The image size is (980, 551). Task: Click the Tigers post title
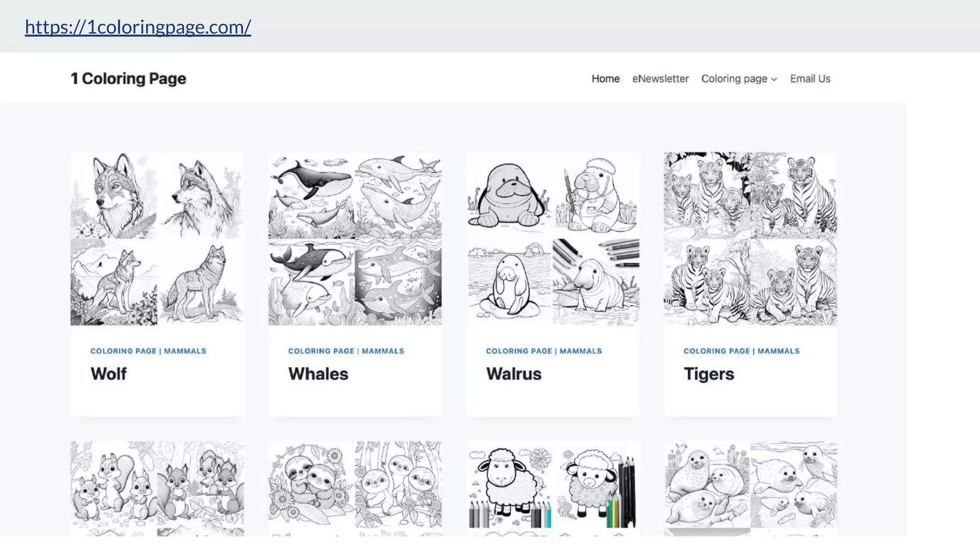[709, 374]
